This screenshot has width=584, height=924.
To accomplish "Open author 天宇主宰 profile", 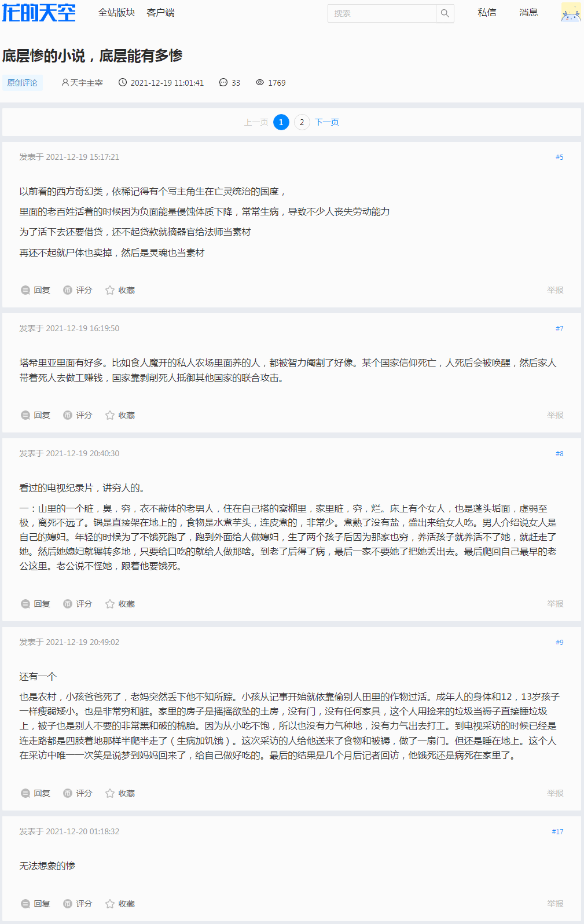I will tap(82, 83).
